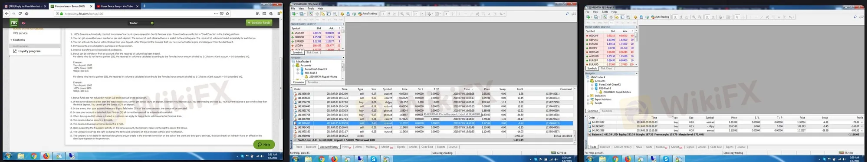Close Market Watch panel in right window
This screenshot has height=162, width=868.
click(636, 27)
